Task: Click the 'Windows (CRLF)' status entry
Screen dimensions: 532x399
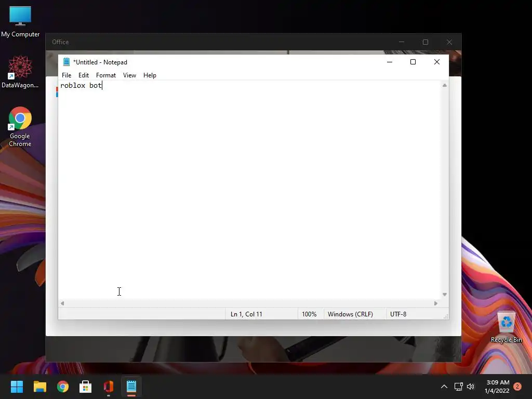Action: coord(350,314)
